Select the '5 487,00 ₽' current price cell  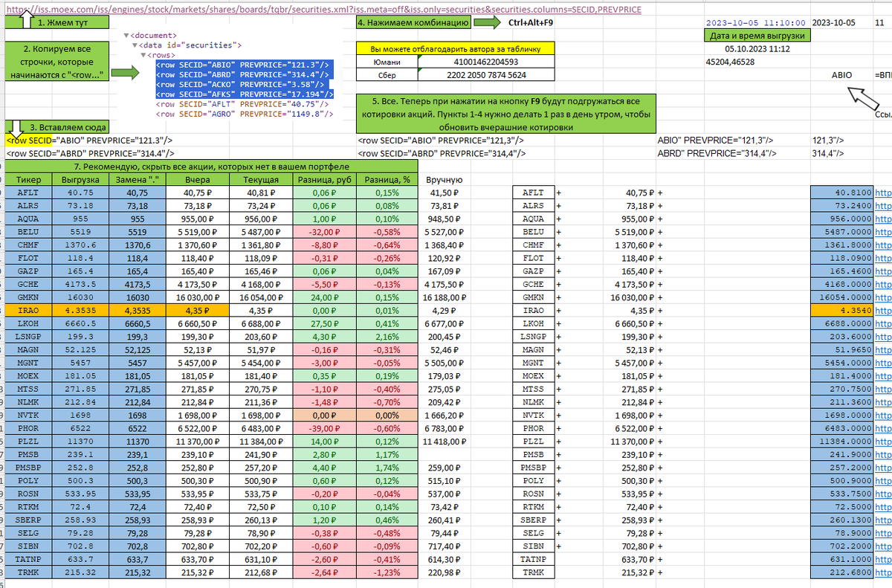[x=261, y=231]
